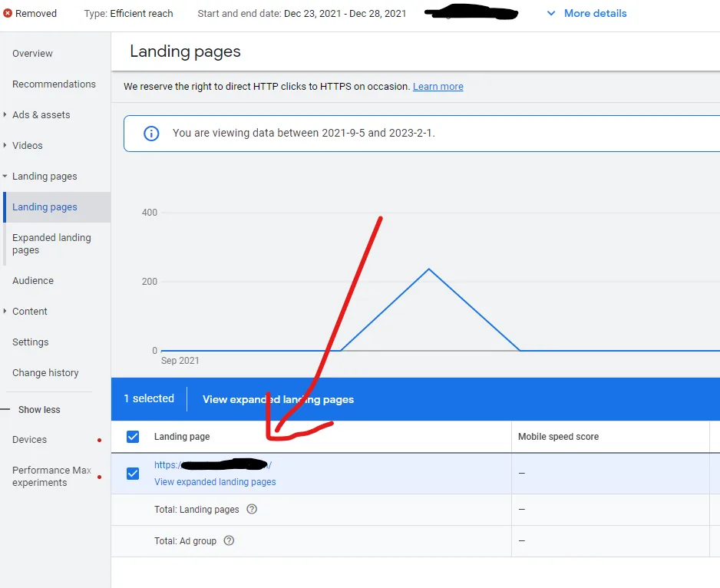Click 'Total: Ad group' row label
This screenshot has width=720, height=588.
[x=185, y=541]
